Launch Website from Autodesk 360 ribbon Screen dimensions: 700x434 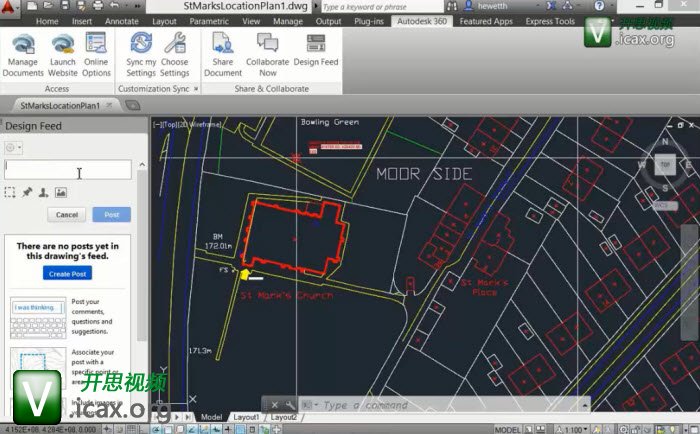[62, 54]
